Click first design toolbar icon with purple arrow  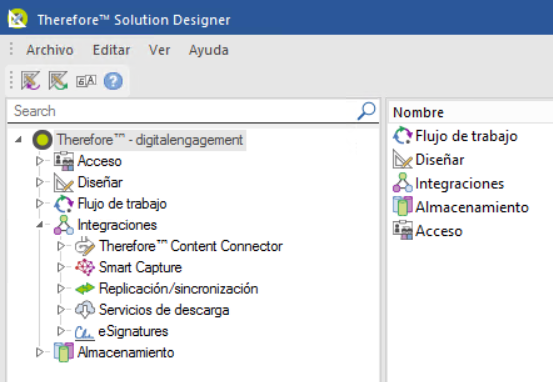pos(30,81)
